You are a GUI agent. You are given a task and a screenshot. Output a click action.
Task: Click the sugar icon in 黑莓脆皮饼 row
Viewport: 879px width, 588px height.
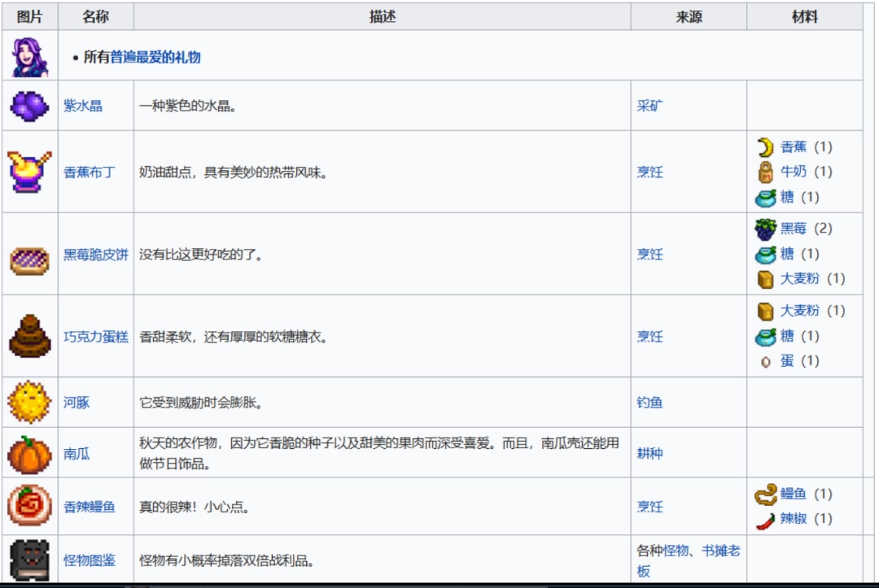[765, 255]
